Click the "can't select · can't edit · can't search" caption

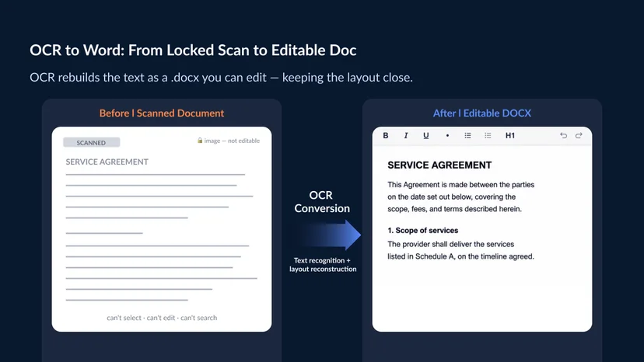click(162, 318)
